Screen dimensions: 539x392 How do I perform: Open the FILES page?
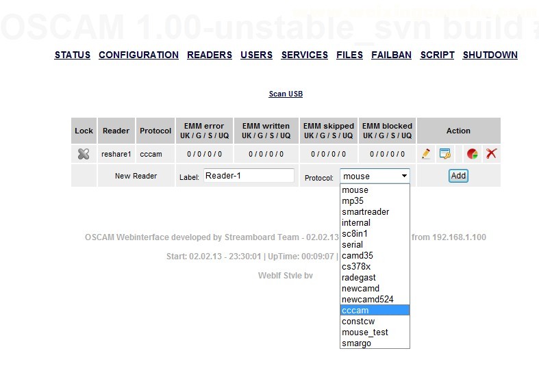pos(349,55)
